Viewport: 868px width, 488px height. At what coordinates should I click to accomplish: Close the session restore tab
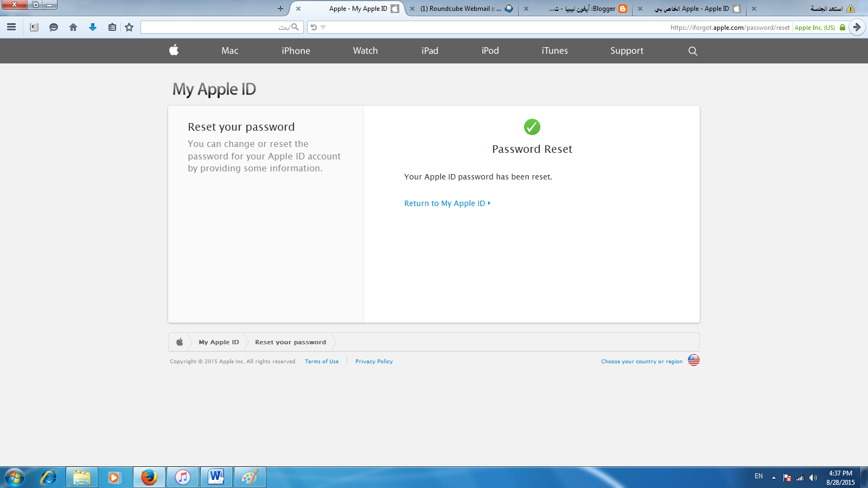754,9
